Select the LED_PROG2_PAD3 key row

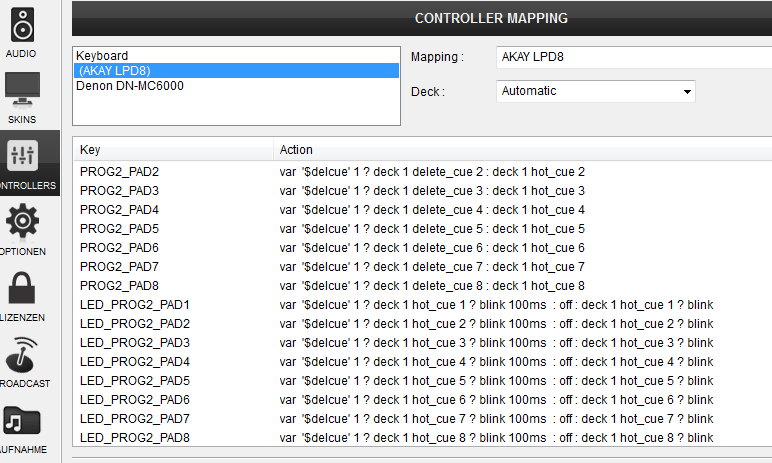pyautogui.click(x=423, y=343)
